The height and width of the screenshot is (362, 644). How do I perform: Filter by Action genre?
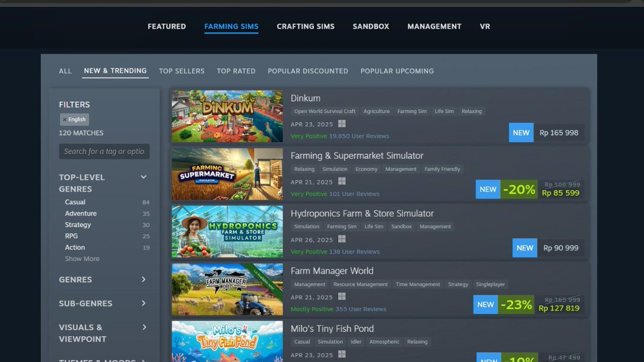tap(75, 247)
